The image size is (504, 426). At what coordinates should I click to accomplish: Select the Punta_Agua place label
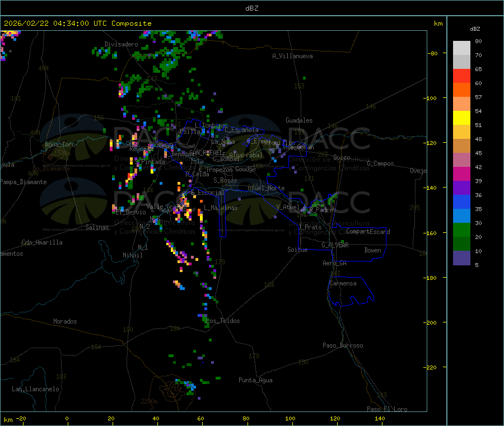click(255, 380)
